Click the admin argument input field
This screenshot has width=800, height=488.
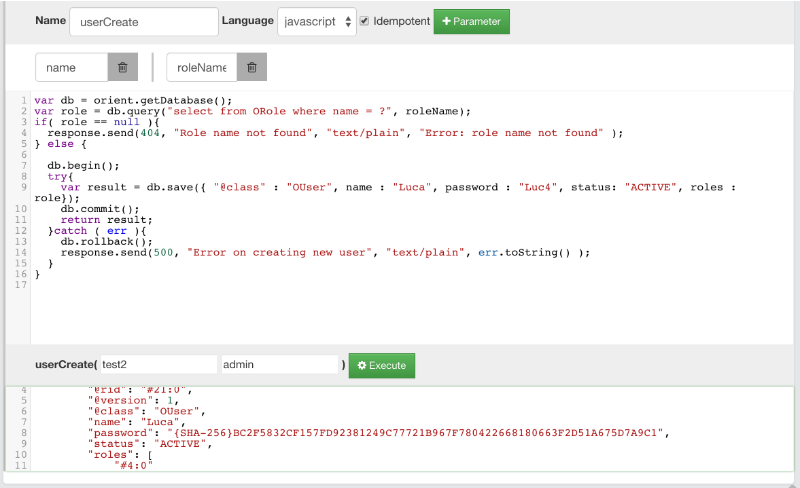coord(280,365)
